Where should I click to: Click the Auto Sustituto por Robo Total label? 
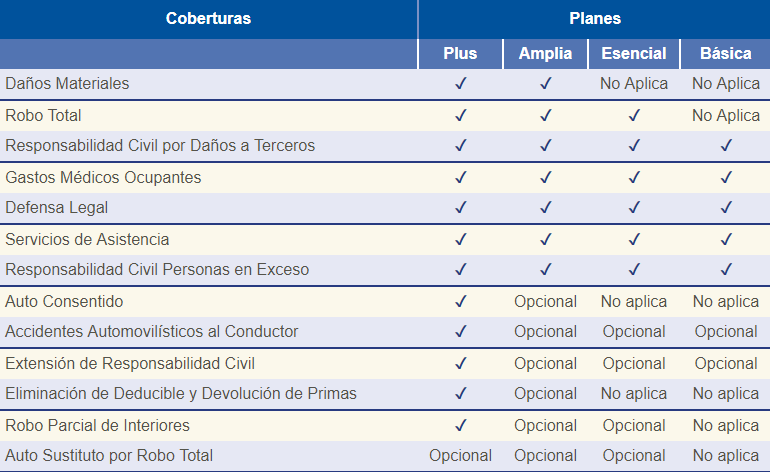tap(109, 455)
